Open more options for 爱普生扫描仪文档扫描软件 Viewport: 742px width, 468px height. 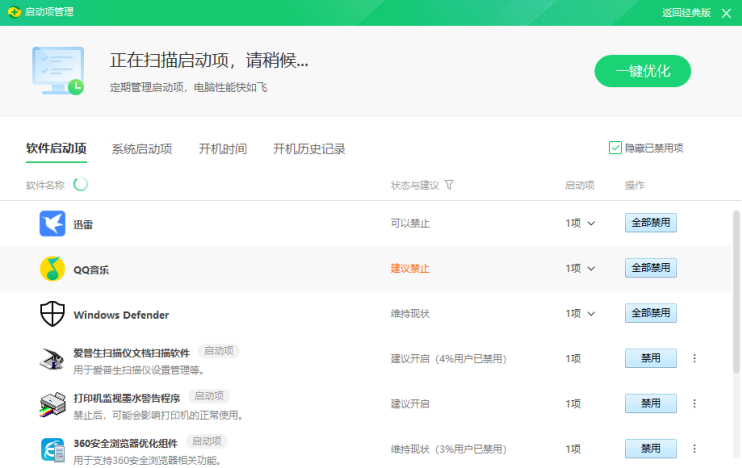point(694,358)
